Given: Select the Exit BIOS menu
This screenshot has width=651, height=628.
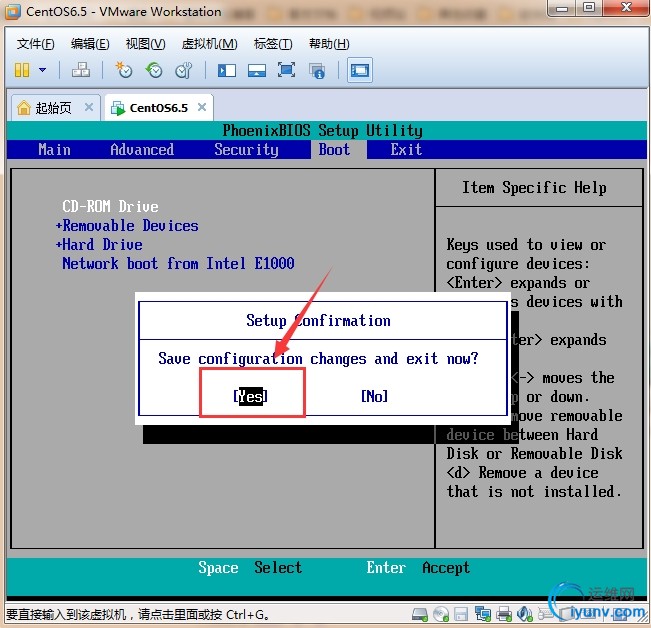Looking at the screenshot, I should coord(406,149).
